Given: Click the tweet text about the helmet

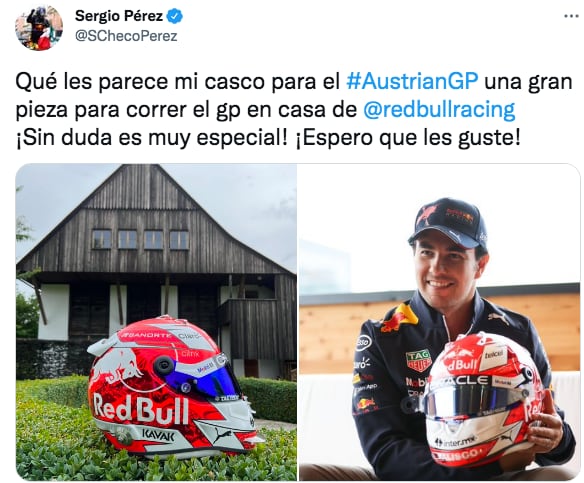Looking at the screenshot, I should coord(294,110).
